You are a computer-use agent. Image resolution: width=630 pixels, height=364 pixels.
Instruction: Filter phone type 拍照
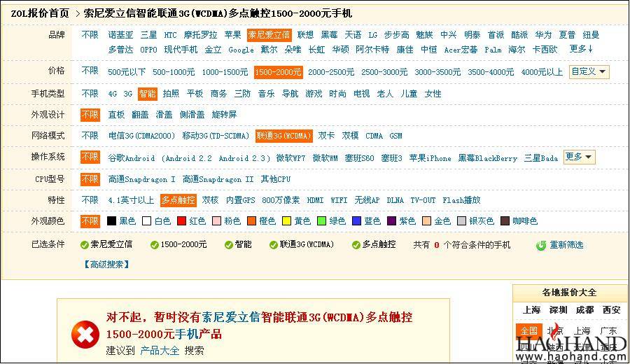(171, 94)
